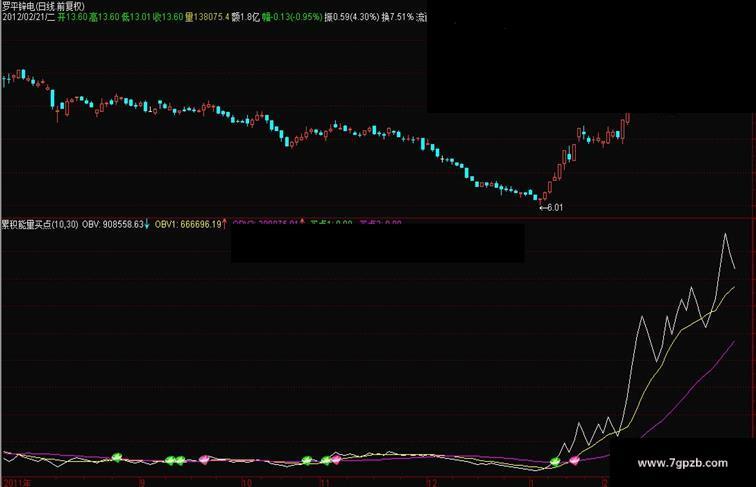
Task: Click the opening price 开13.60
Action: (x=72, y=17)
